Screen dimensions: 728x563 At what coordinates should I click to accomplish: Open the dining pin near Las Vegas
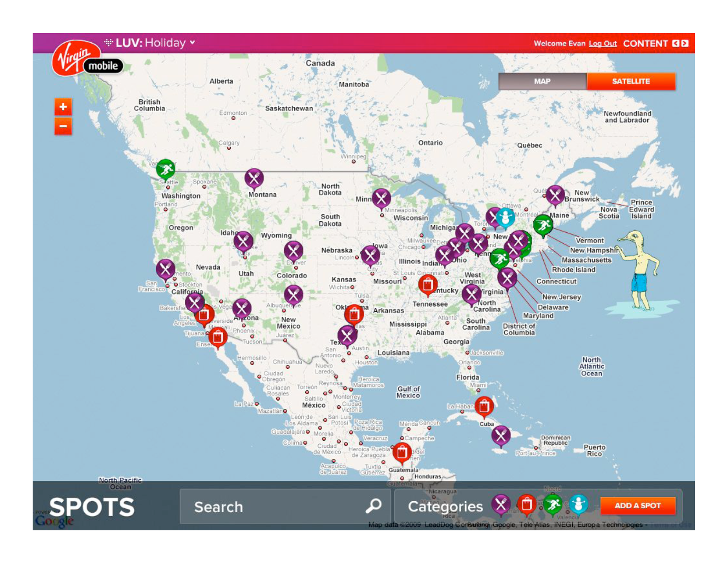click(x=195, y=303)
